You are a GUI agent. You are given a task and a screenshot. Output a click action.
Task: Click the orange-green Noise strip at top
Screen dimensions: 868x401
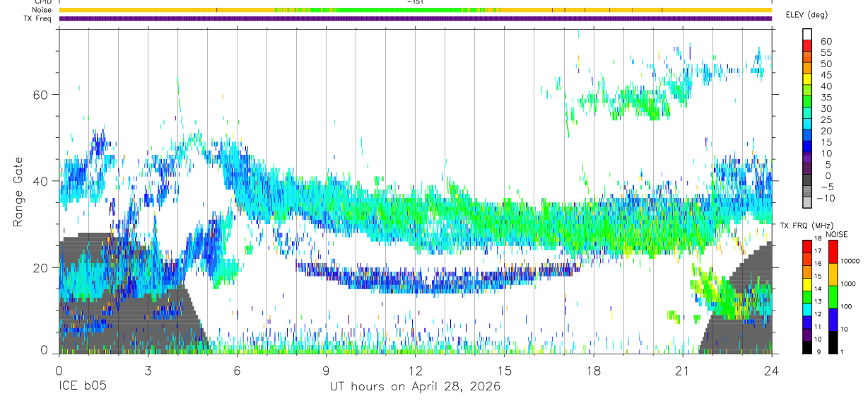click(415, 10)
